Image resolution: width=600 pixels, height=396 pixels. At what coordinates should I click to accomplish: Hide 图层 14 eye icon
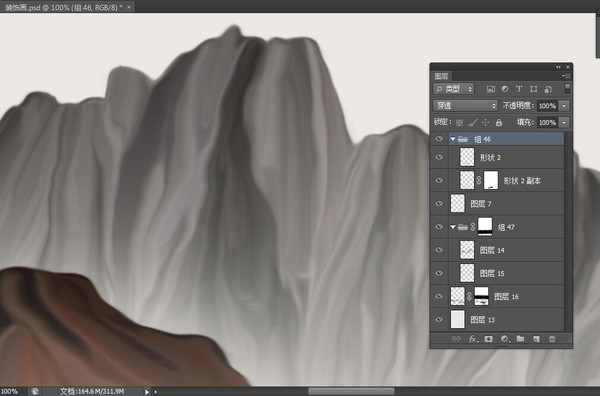coord(439,250)
